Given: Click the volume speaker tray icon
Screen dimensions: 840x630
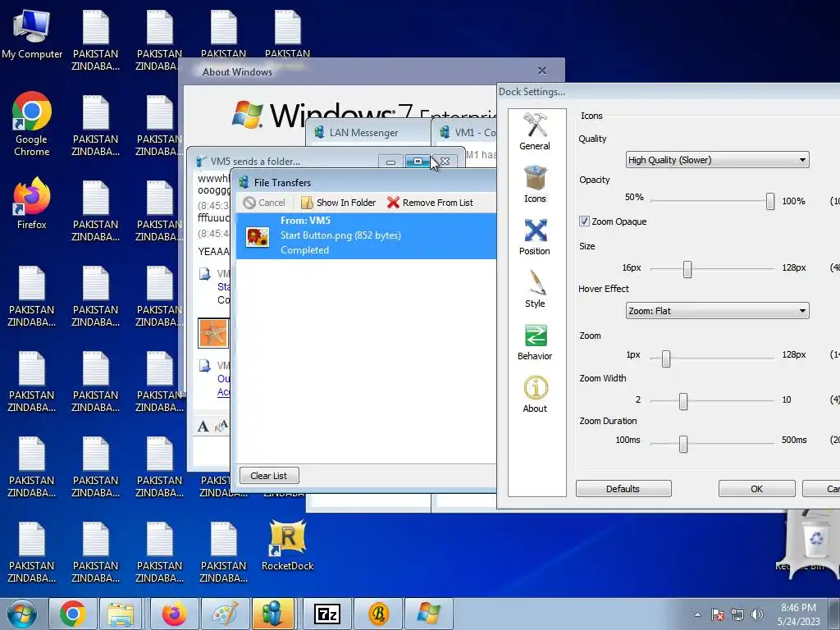Looking at the screenshot, I should tap(757, 614).
